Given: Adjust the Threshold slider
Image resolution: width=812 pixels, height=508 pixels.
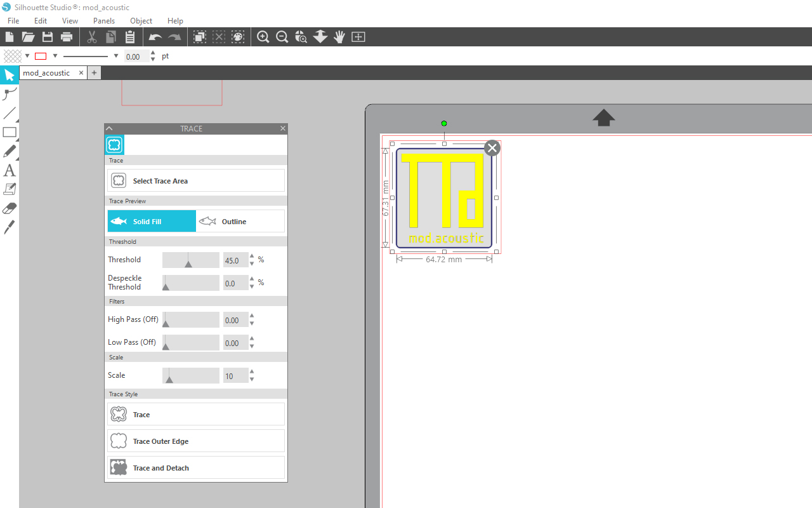Looking at the screenshot, I should click(x=191, y=260).
